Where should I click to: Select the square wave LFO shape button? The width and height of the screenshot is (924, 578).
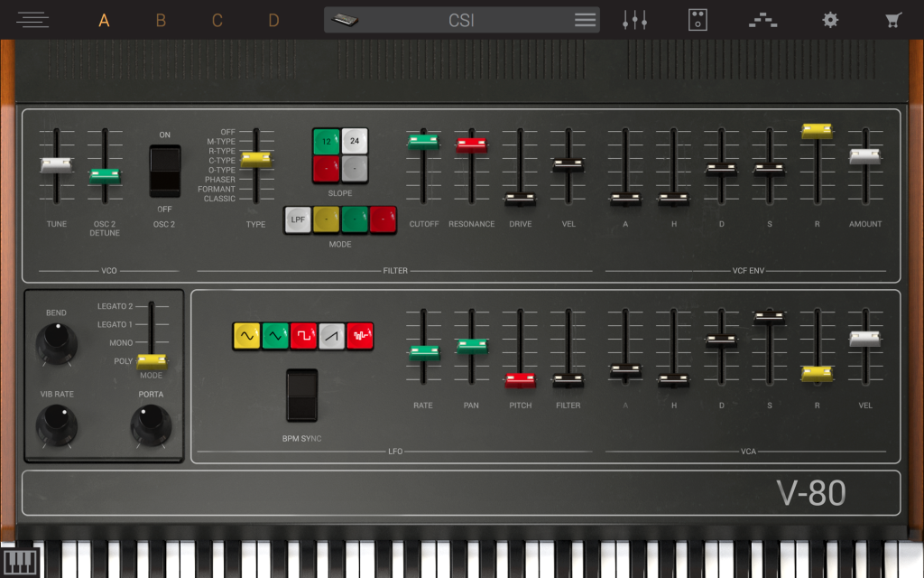point(303,336)
